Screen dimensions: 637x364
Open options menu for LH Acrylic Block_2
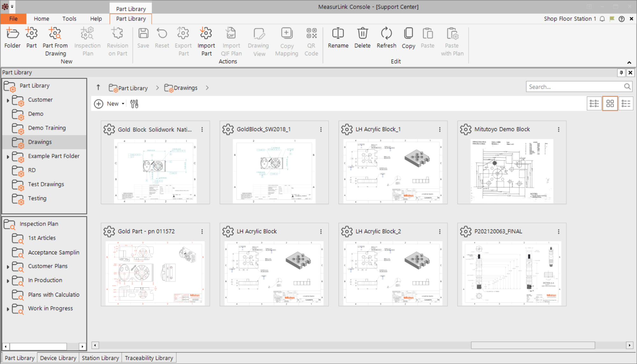(x=440, y=232)
